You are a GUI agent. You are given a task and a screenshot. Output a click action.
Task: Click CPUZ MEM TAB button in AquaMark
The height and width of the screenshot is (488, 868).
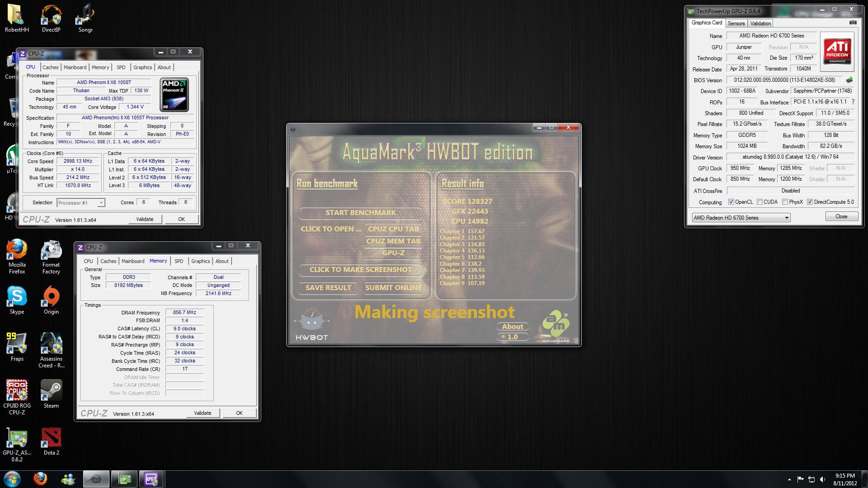tap(393, 241)
